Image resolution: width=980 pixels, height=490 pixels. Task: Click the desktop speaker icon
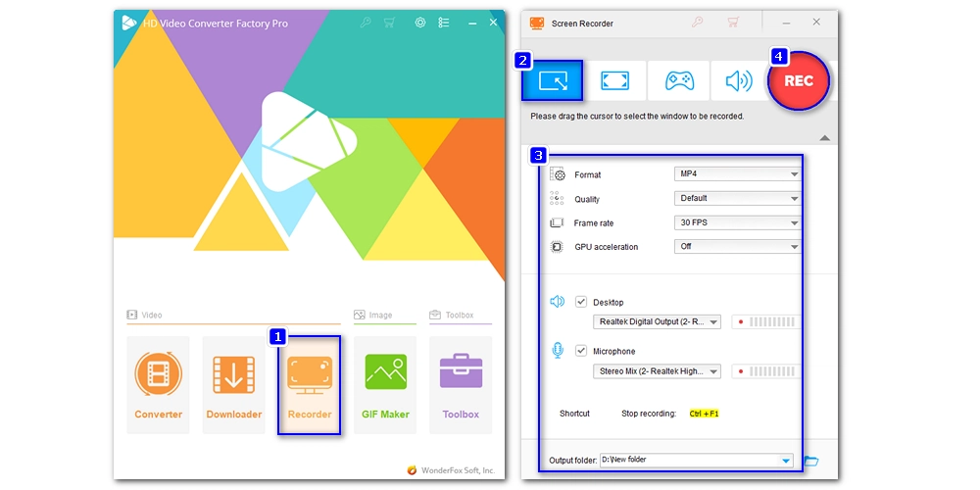click(x=557, y=302)
